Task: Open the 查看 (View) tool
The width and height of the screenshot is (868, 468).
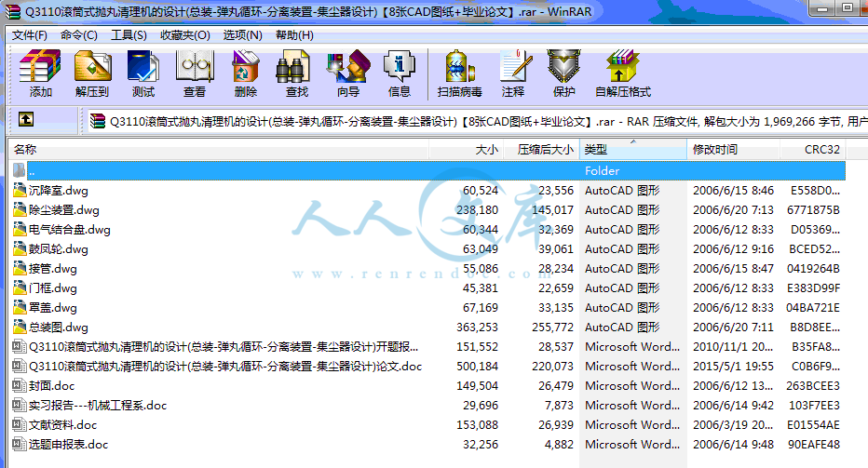Action: click(195, 73)
